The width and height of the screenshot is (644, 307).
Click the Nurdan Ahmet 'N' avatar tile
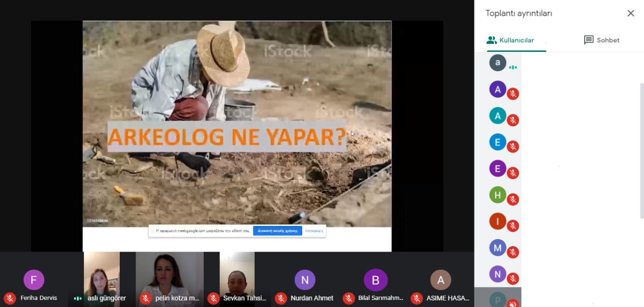(305, 280)
